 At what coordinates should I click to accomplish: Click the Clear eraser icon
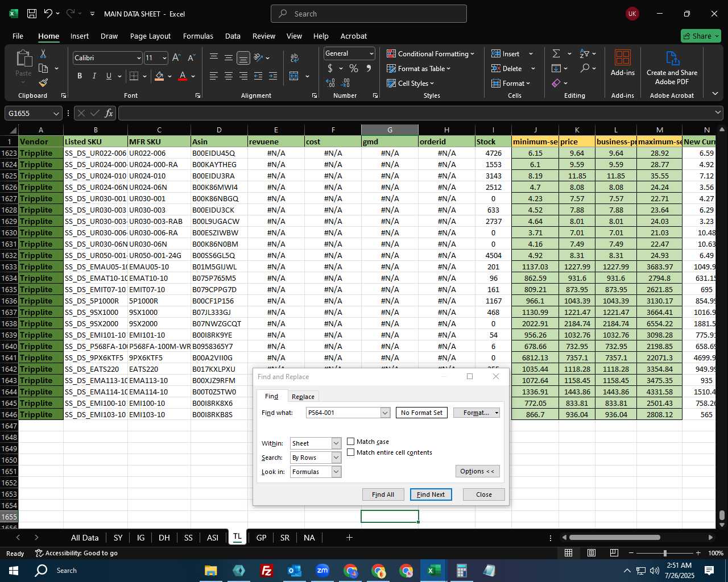(556, 83)
